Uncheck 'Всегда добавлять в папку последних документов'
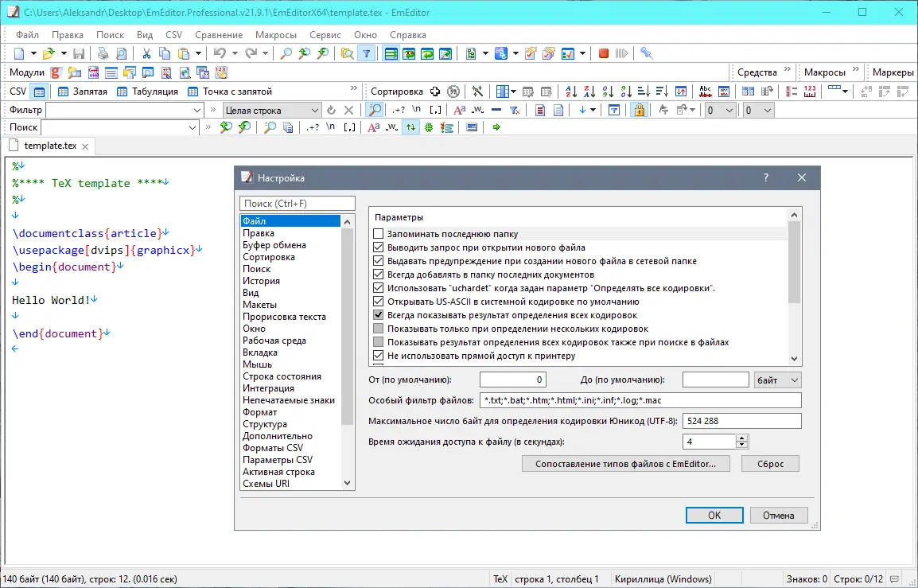Image resolution: width=918 pixels, height=588 pixels. (x=379, y=275)
